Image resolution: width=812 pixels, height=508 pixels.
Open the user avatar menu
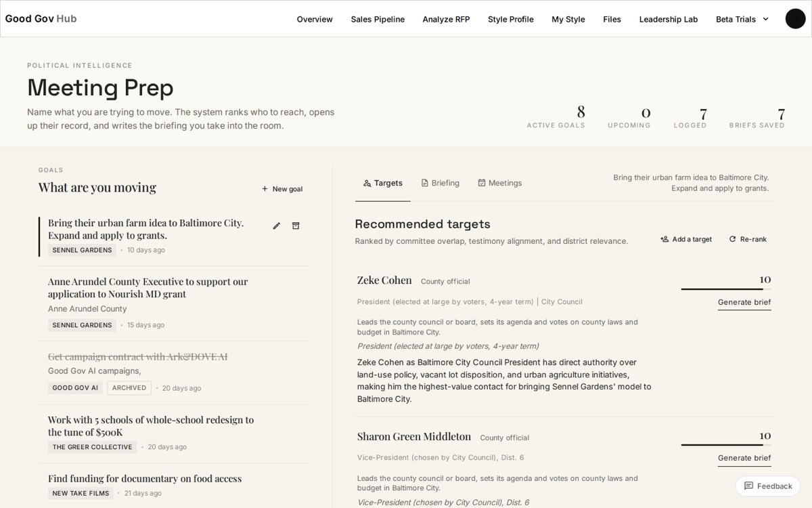(795, 19)
